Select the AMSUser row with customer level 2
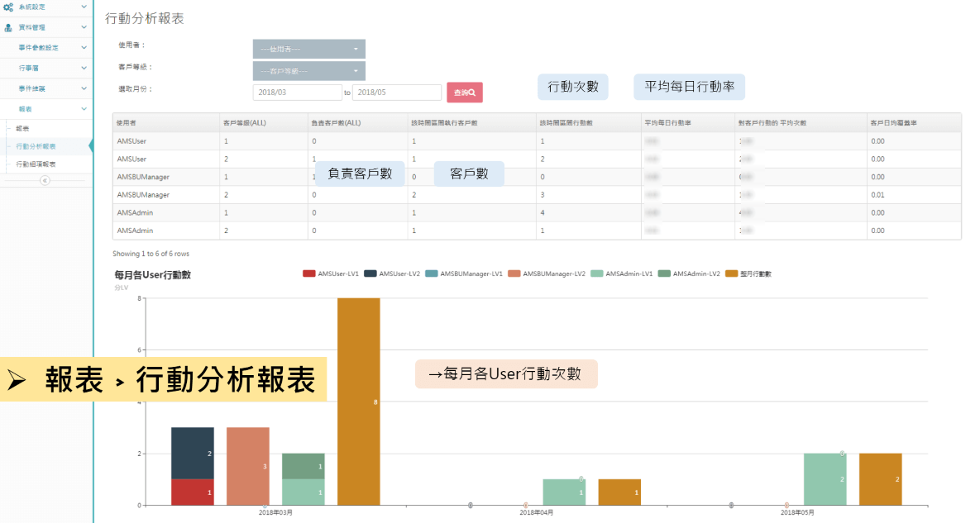The width and height of the screenshot is (980, 523). [537, 159]
